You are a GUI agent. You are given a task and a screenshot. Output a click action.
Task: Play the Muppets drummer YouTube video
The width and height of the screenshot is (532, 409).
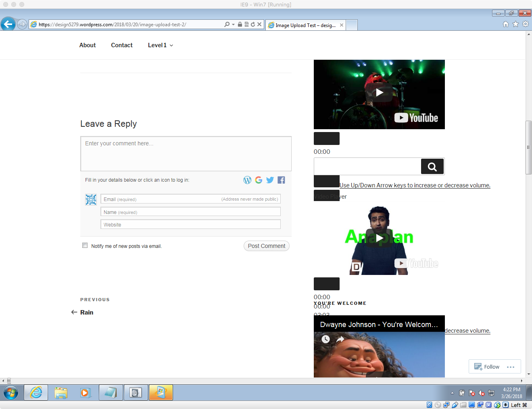(x=380, y=93)
